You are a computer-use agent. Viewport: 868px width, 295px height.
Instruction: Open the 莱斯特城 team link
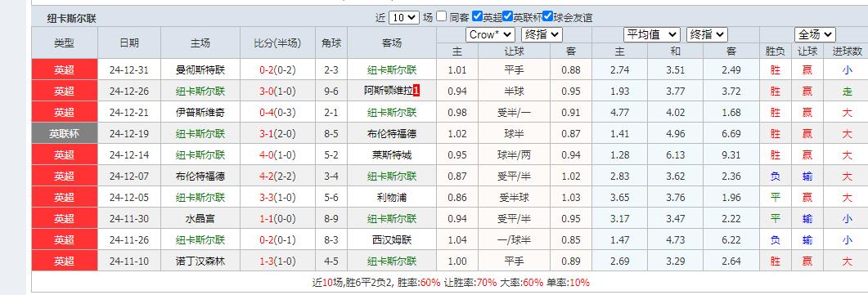click(x=391, y=155)
